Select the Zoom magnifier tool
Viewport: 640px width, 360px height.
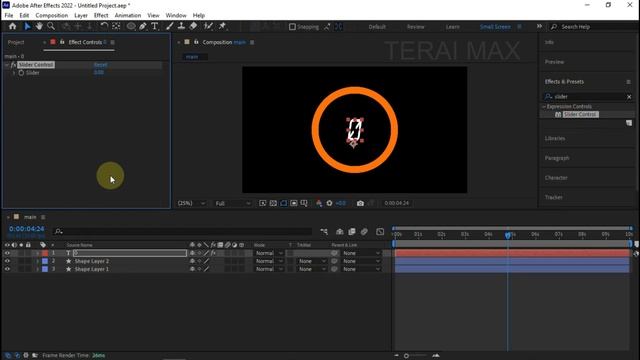51,27
